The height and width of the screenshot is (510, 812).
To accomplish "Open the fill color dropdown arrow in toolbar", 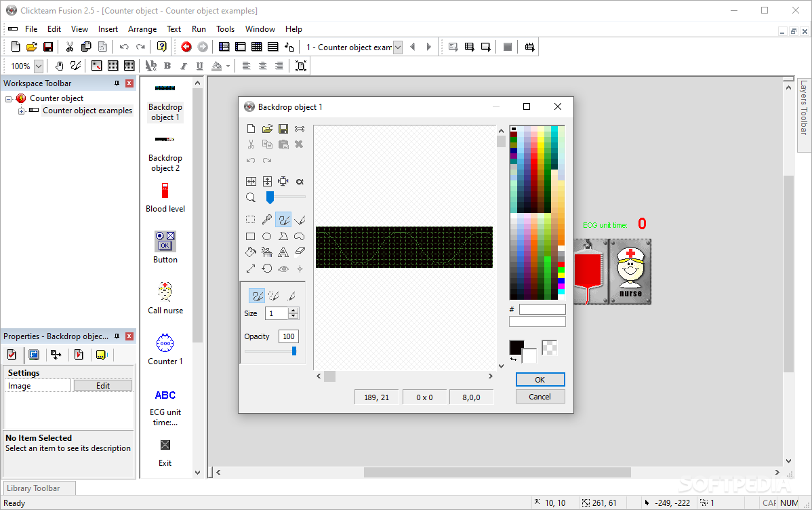I will point(228,66).
